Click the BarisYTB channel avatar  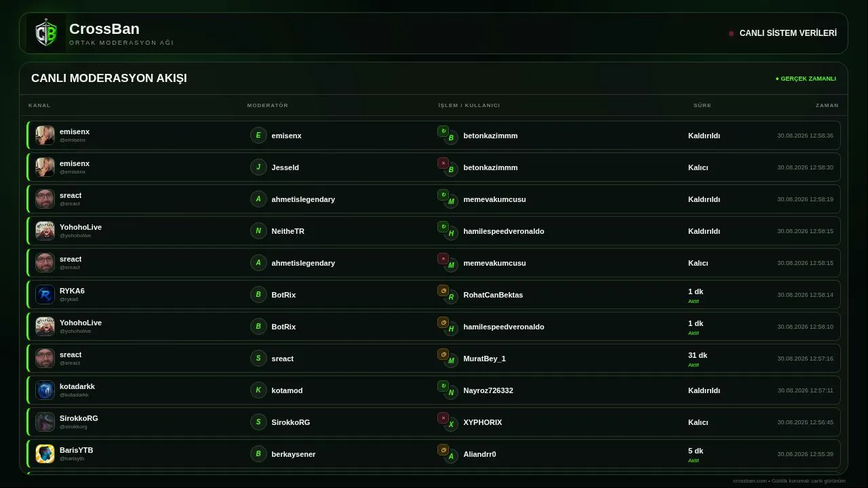[45, 454]
